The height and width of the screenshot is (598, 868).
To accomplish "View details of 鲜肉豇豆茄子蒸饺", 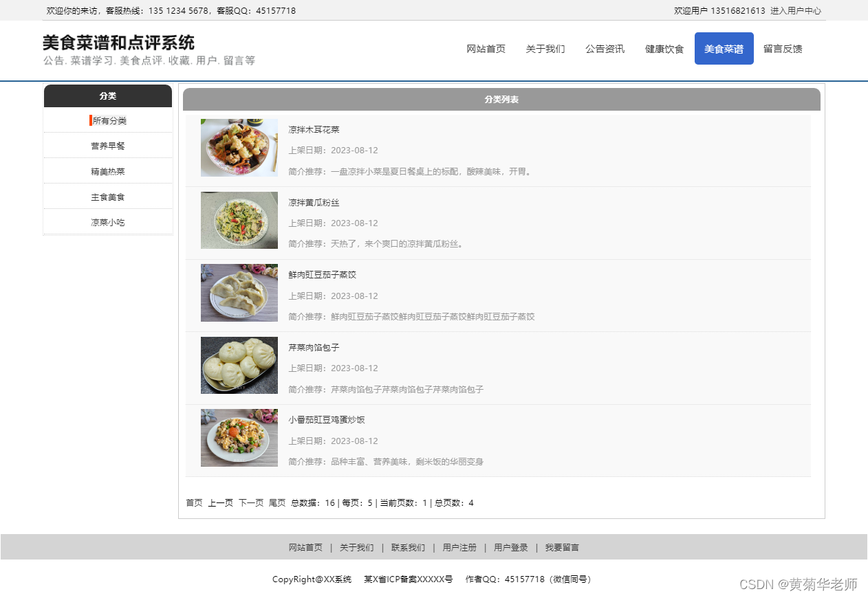I will tap(322, 274).
